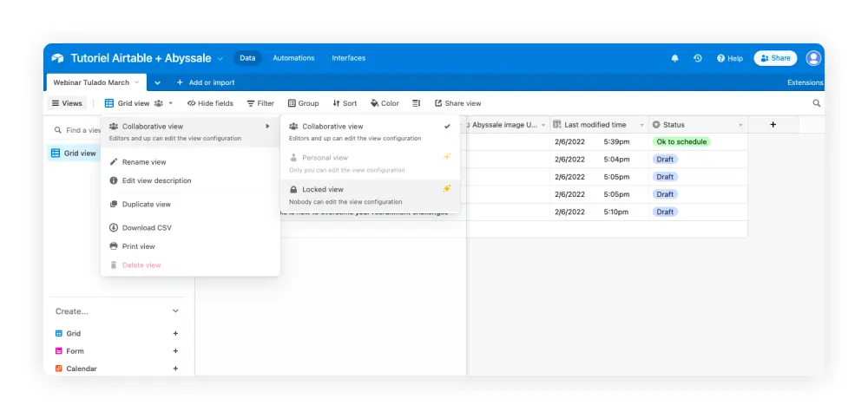Open the notifications bell
The width and height of the screenshot is (868, 418).
(x=674, y=58)
